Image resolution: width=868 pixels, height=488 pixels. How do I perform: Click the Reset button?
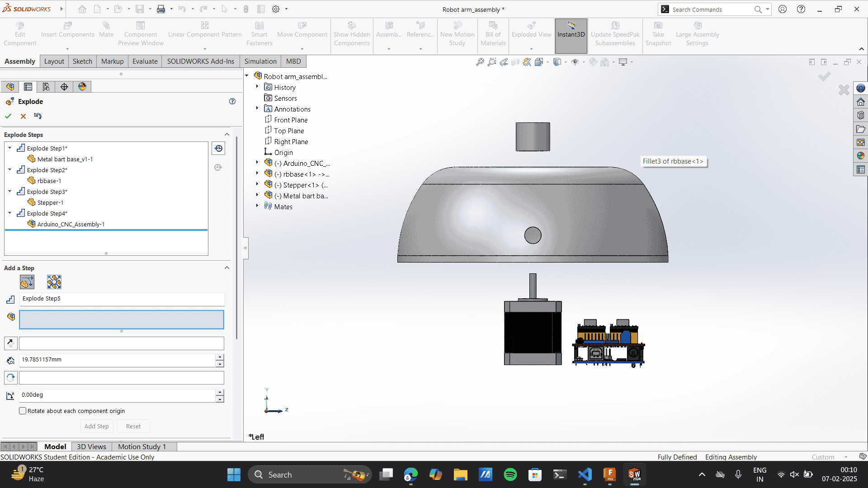coord(133,426)
